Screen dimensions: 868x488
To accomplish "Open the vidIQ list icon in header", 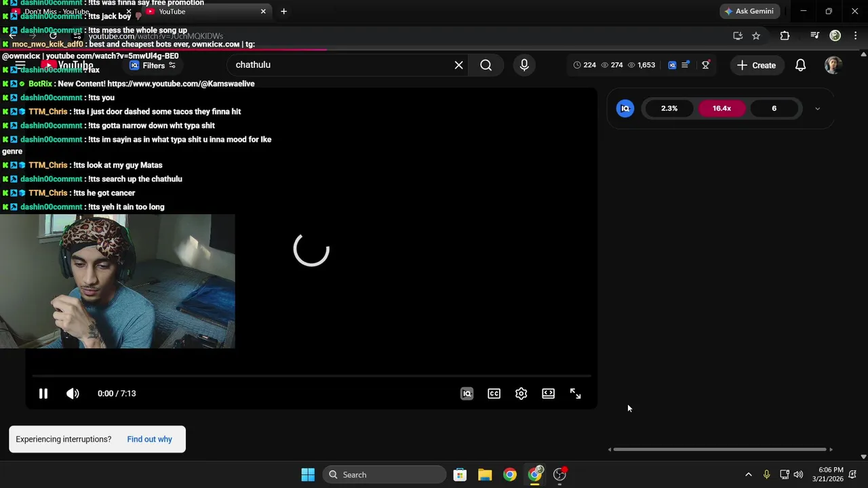I will click(686, 65).
